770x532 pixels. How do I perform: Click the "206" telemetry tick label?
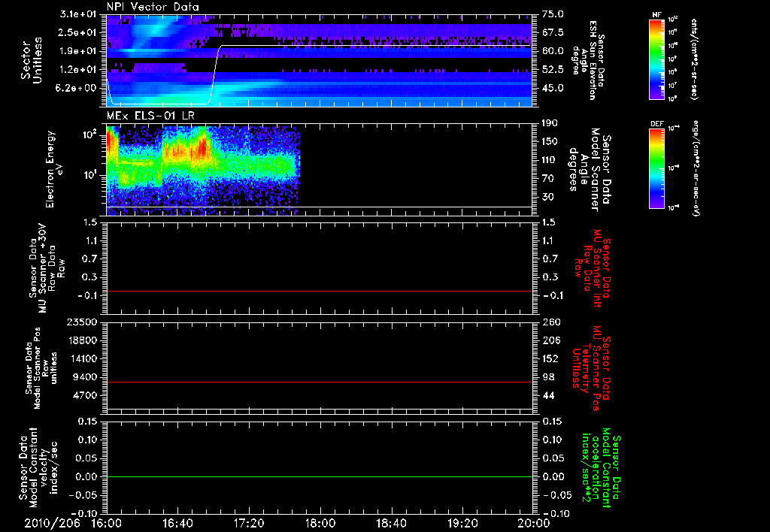point(551,340)
